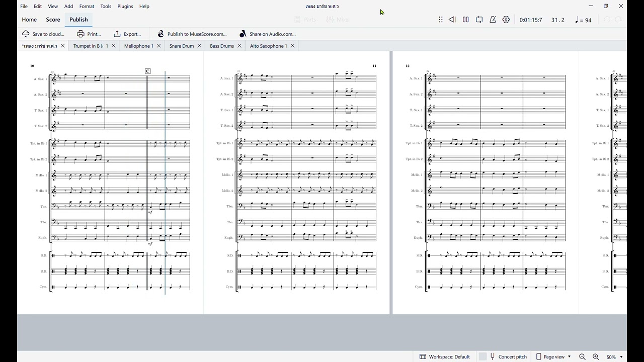Toggle the metronome icon
Image resolution: width=644 pixels, height=362 pixels.
pos(493,20)
